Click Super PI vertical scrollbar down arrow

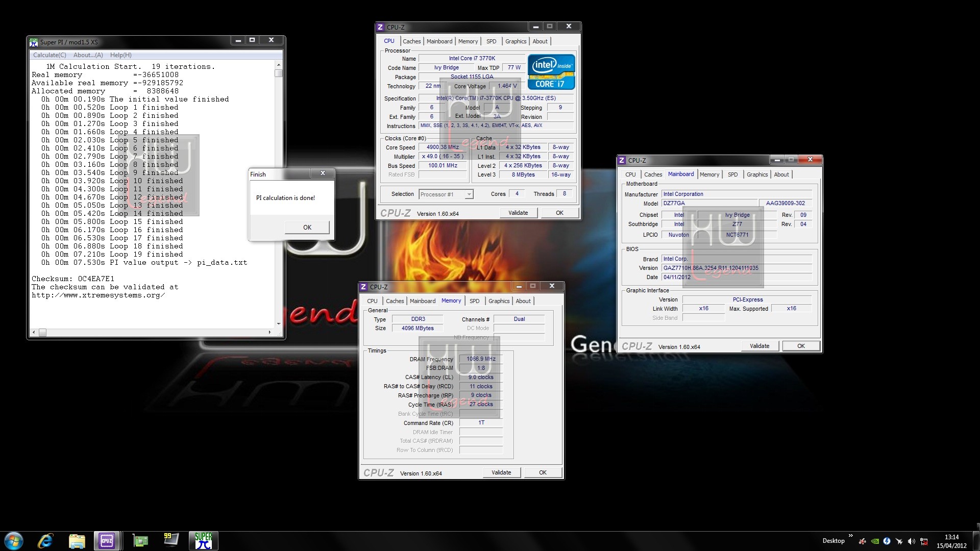(x=278, y=323)
